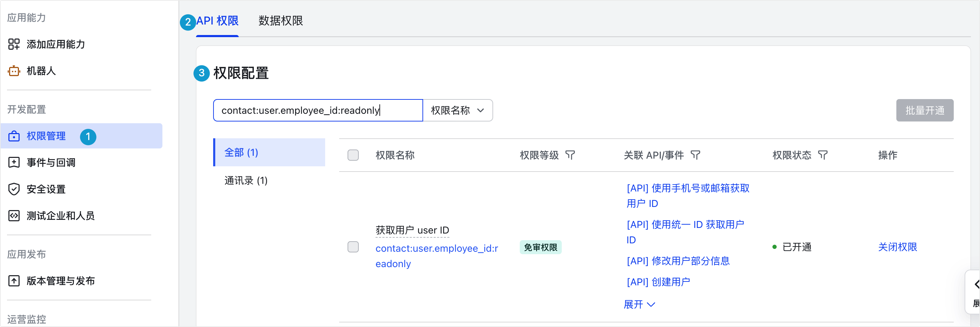Click the 测试企业和人员 code icon

tap(14, 216)
